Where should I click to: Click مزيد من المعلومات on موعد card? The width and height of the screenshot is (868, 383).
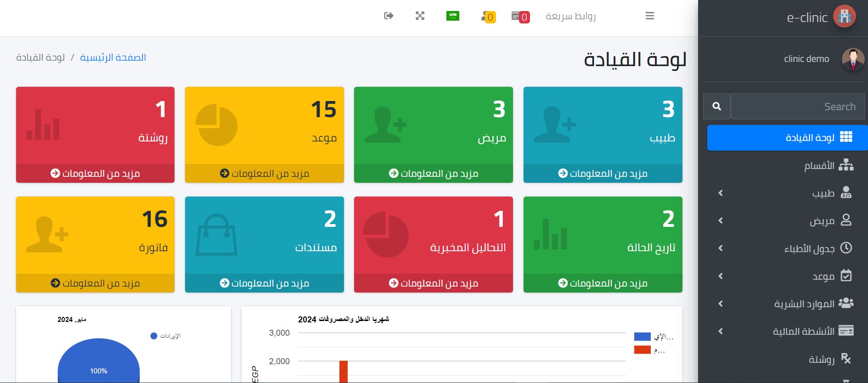(x=265, y=174)
